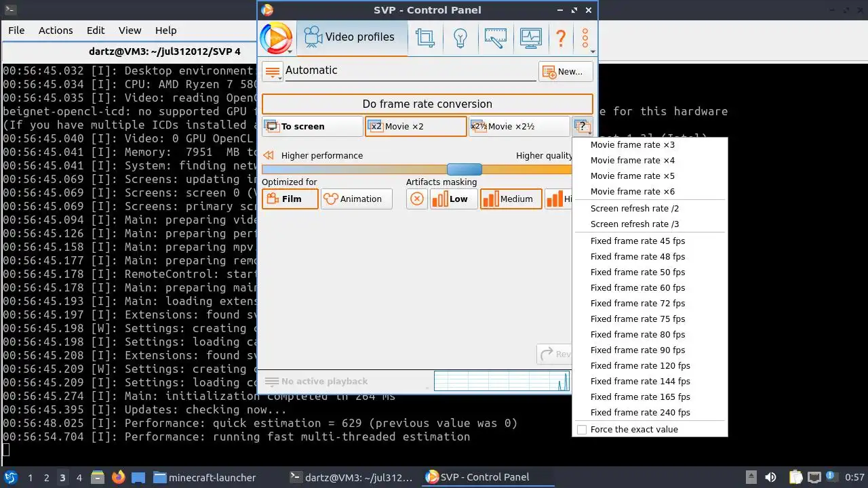Choose Fixed frame rate 120 fps

(x=650, y=366)
